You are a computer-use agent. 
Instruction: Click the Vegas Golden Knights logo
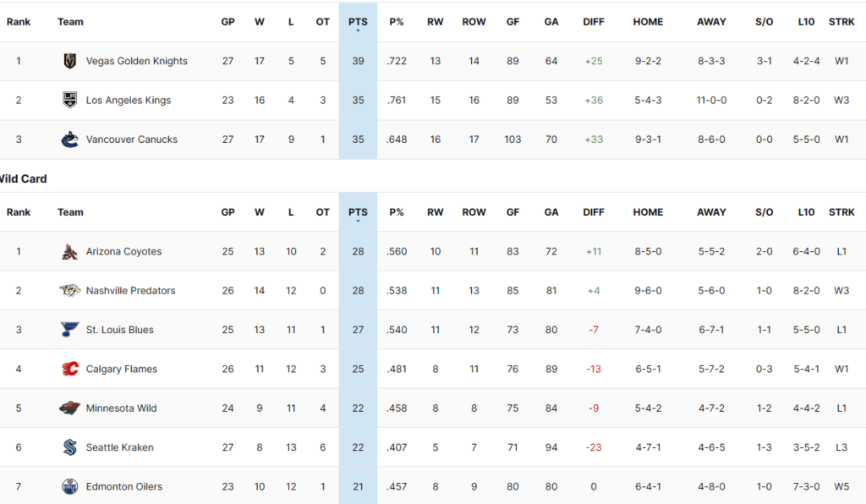[x=69, y=61]
